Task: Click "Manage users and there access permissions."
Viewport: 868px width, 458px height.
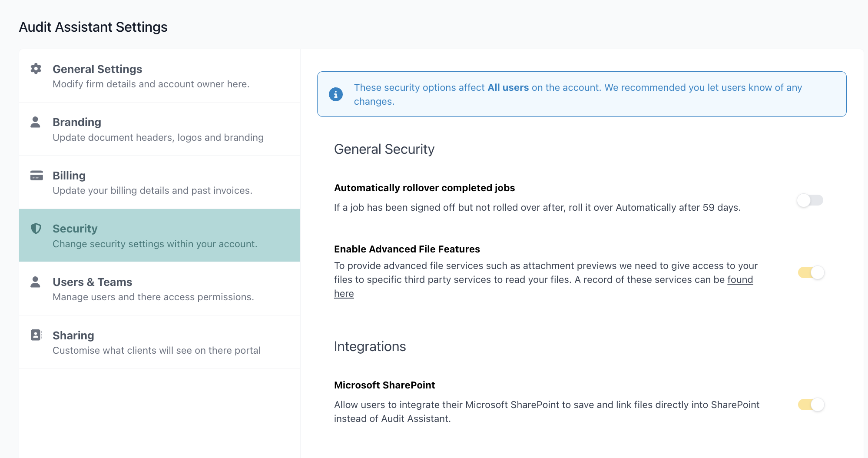Action: tap(153, 297)
